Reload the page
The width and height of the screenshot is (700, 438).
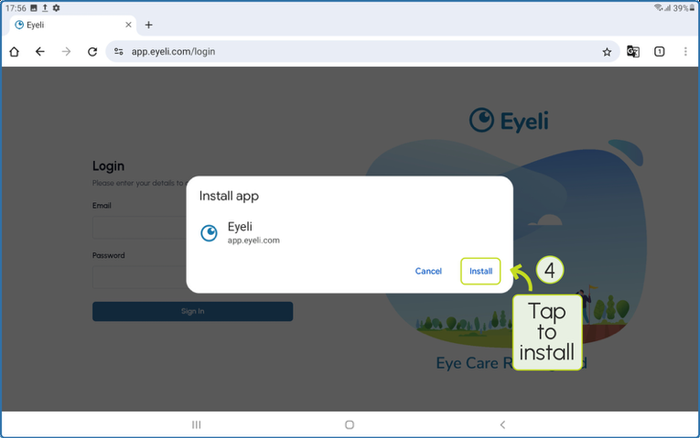click(92, 52)
